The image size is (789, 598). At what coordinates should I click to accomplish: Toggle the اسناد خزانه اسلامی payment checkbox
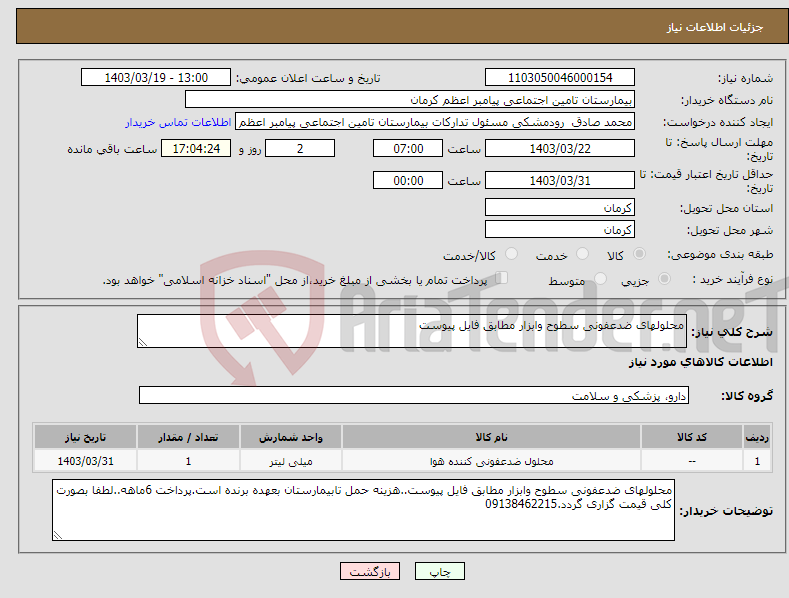click(501, 278)
